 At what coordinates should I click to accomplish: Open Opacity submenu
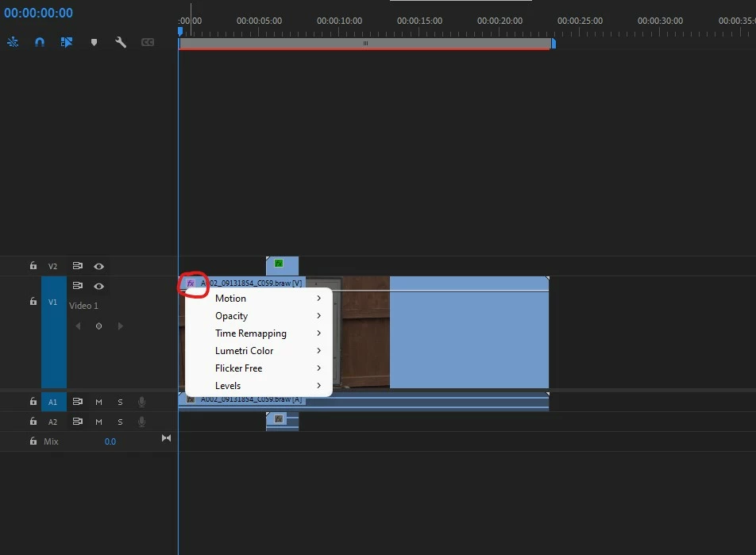259,316
